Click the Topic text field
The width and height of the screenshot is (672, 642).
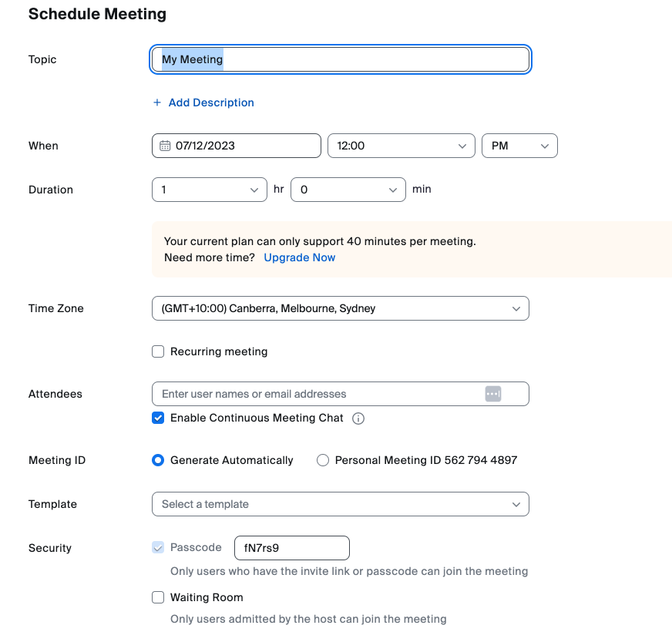pyautogui.click(x=340, y=59)
